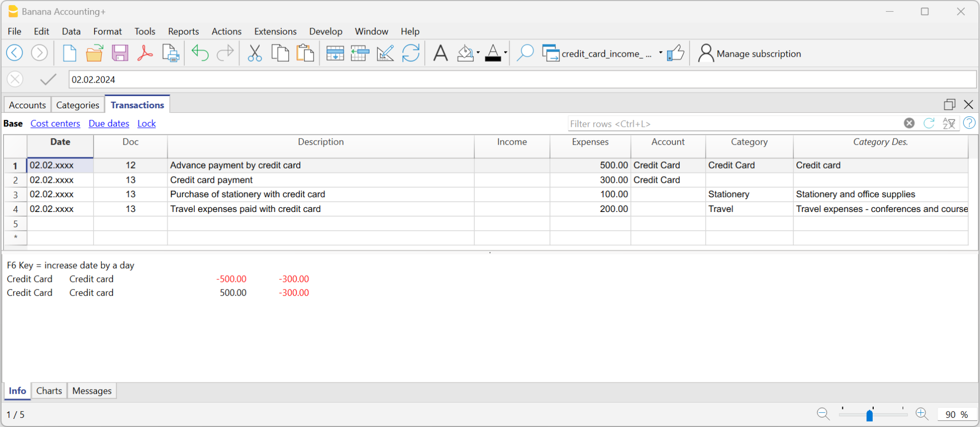Clear the filter rows field
This screenshot has height=427, width=980.
909,123
